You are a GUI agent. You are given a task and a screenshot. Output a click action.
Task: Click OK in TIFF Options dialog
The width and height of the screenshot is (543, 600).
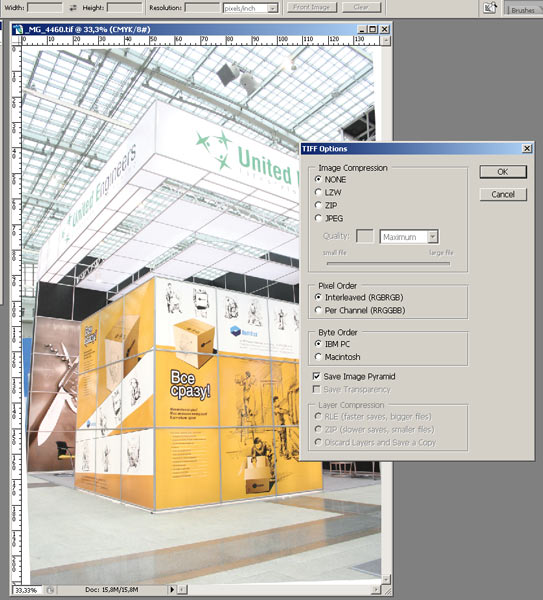click(x=503, y=172)
